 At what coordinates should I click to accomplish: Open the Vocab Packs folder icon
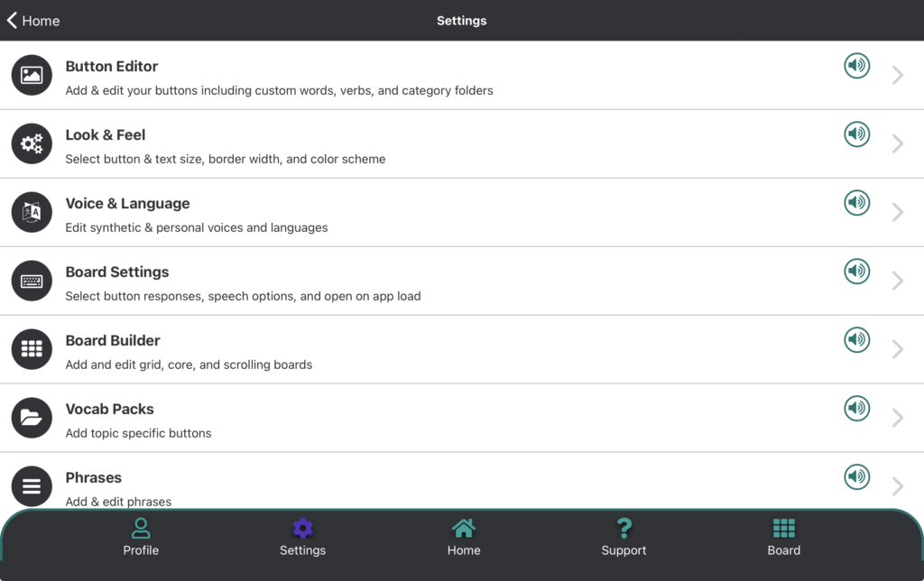click(x=32, y=418)
